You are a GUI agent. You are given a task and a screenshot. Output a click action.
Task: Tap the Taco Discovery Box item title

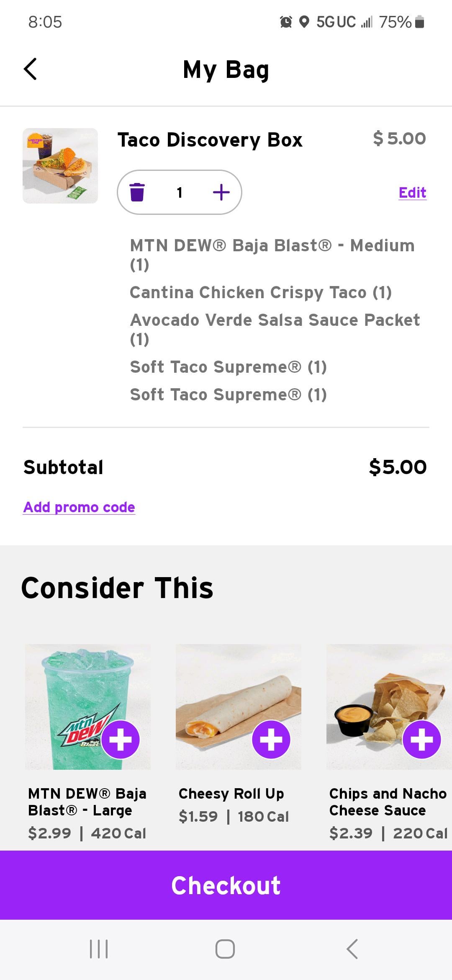[210, 140]
